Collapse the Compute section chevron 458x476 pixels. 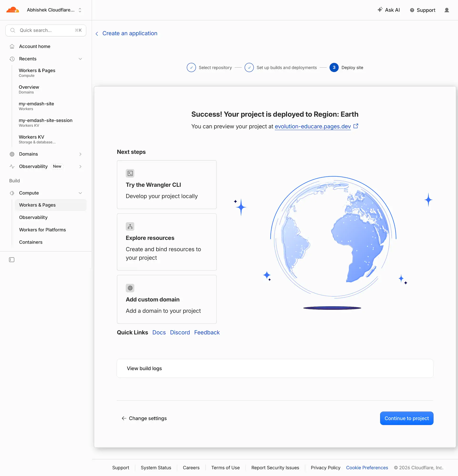pyautogui.click(x=80, y=193)
